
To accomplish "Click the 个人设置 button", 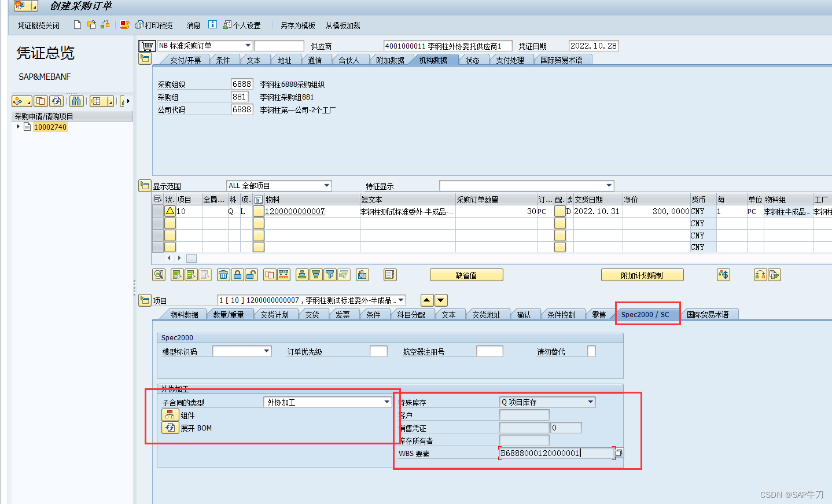I will [x=242, y=25].
